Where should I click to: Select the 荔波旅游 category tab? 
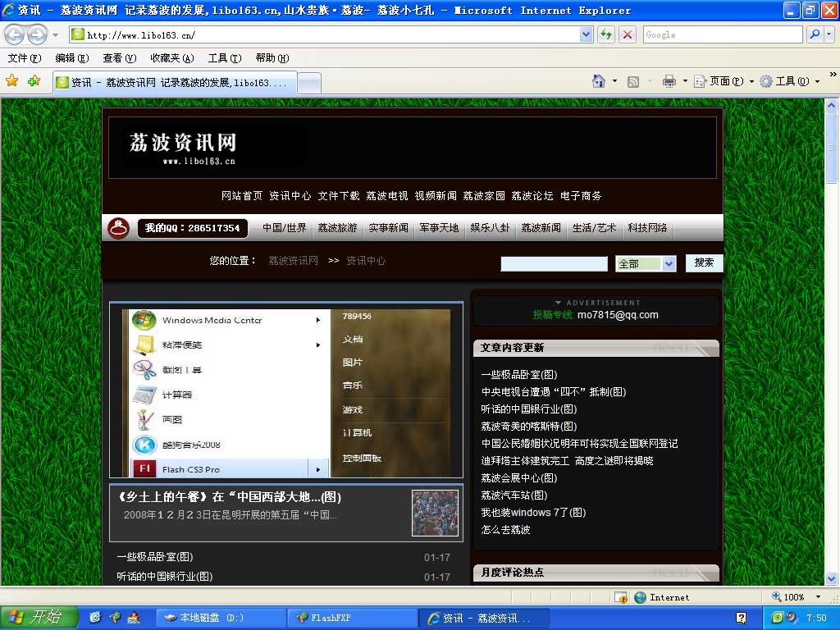tap(337, 228)
